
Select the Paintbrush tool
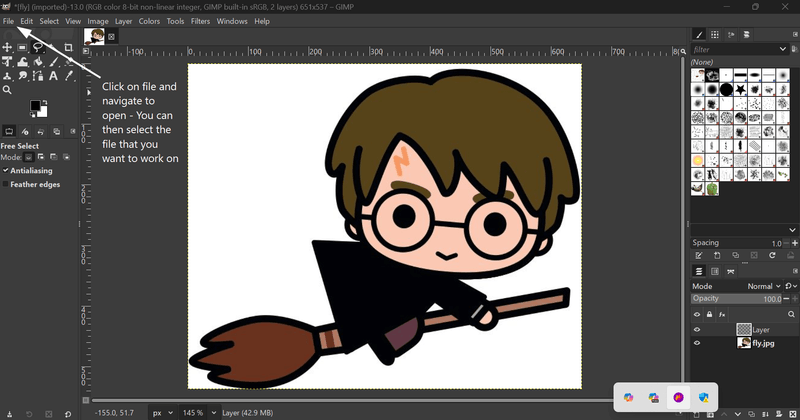point(53,62)
